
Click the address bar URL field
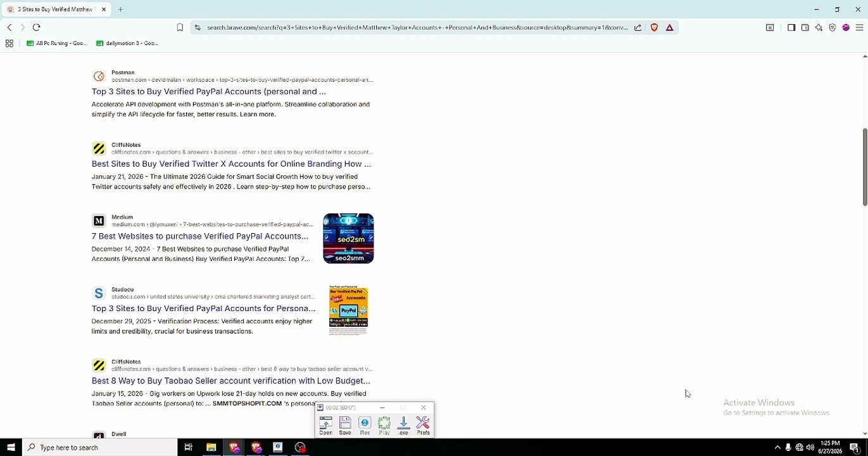point(417,27)
